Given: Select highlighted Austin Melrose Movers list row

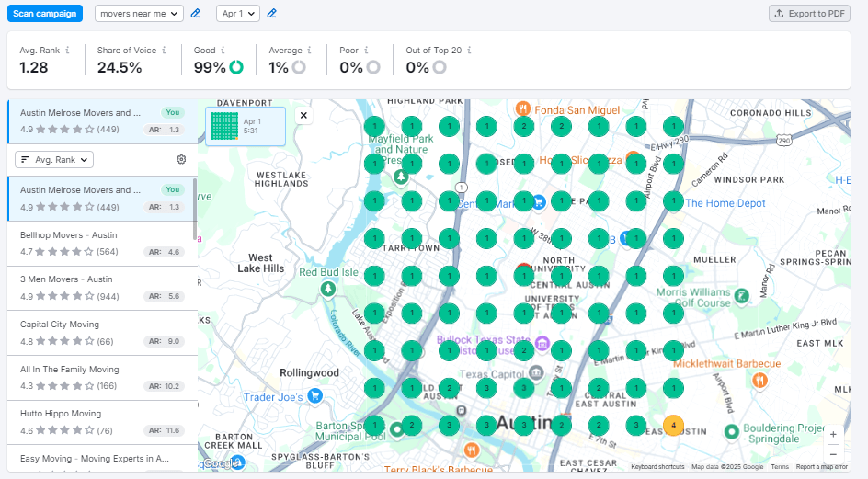Looking at the screenshot, I should pyautogui.click(x=102, y=199).
